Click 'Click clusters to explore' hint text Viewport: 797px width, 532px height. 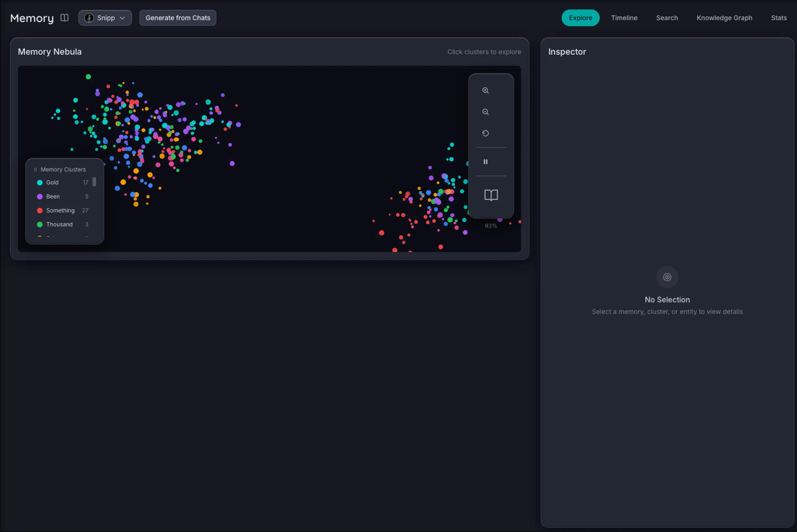coord(484,52)
